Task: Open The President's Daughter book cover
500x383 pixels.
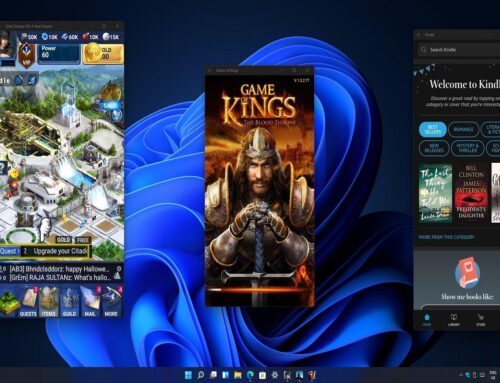Action: pos(471,193)
